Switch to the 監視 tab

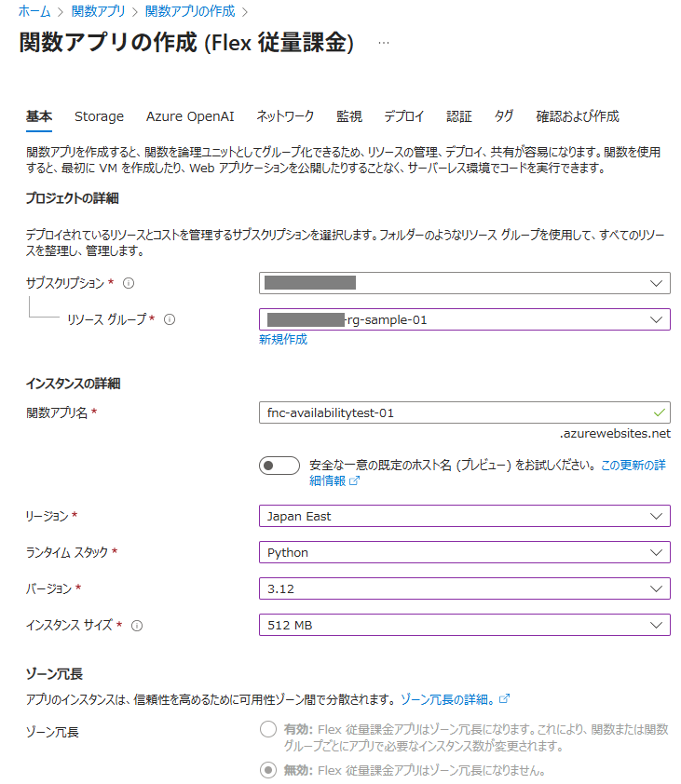pos(349,116)
